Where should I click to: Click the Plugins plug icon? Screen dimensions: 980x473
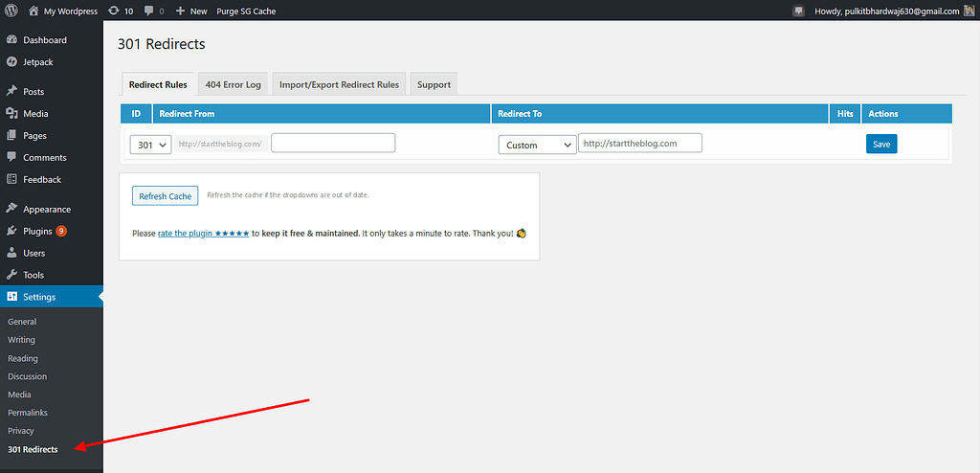11,231
